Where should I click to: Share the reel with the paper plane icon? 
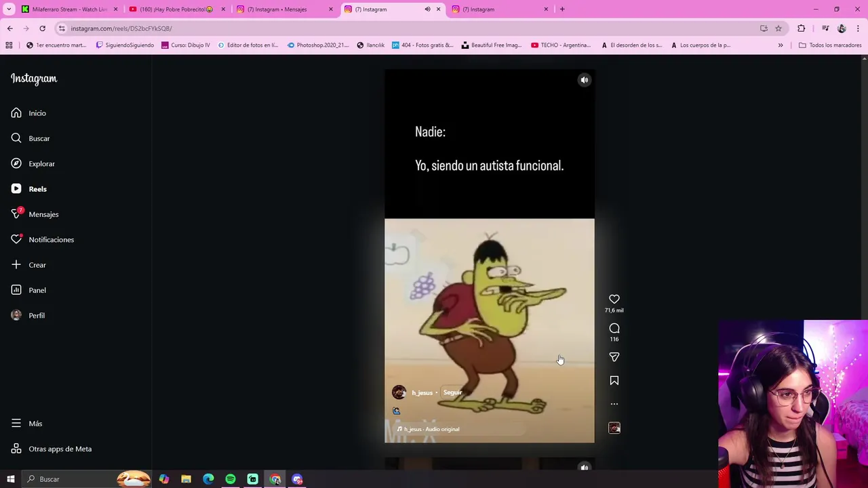(614, 357)
